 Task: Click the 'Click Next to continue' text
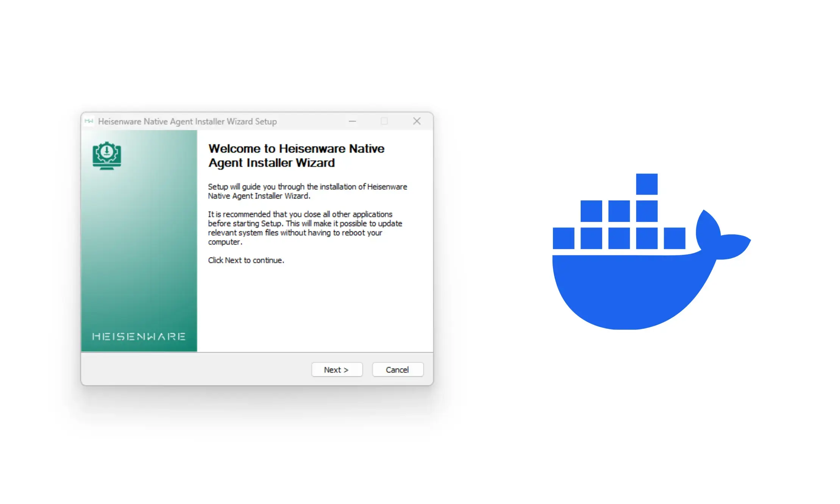tap(246, 261)
